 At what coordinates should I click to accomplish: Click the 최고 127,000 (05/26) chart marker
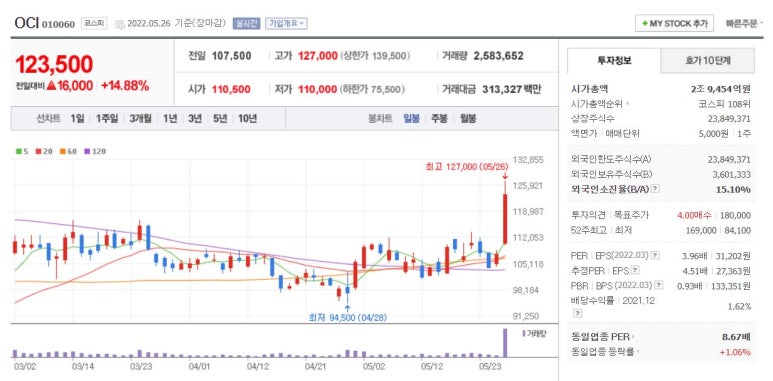(x=466, y=167)
